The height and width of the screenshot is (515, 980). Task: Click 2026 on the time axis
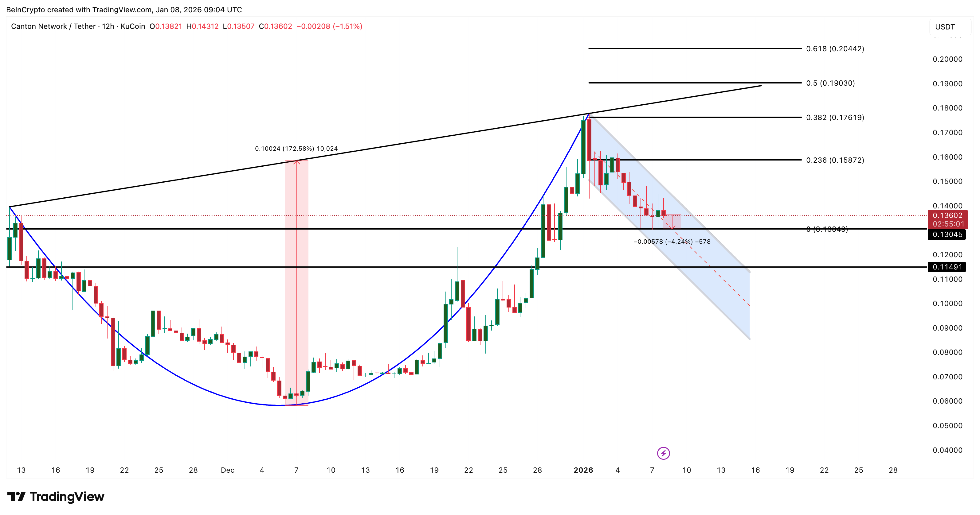584,470
